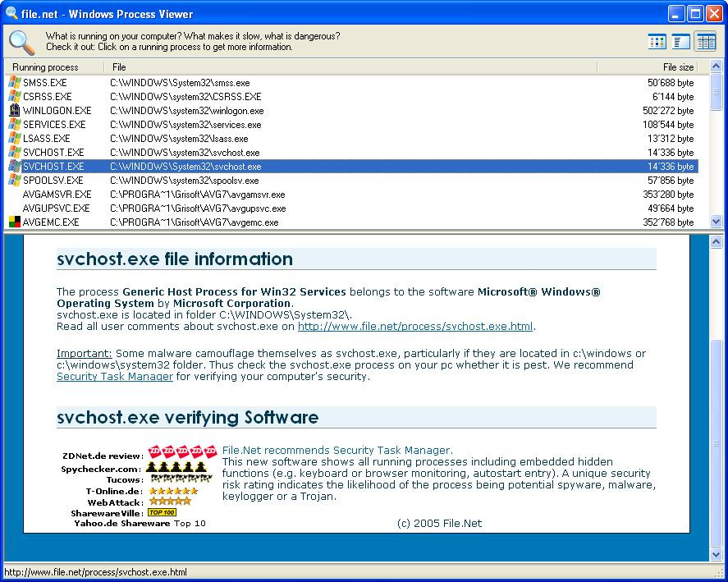Select the SMSS.EXE process row
This screenshot has height=582, width=728.
[351, 83]
